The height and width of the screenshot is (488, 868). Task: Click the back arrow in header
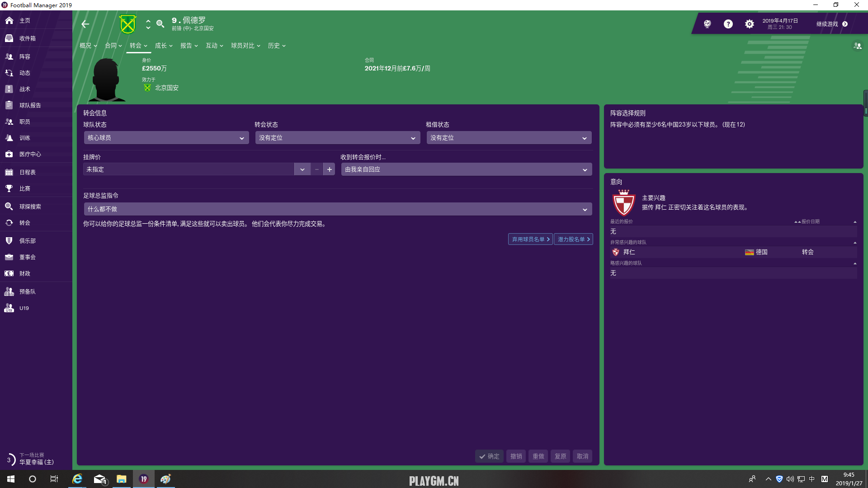coord(85,24)
